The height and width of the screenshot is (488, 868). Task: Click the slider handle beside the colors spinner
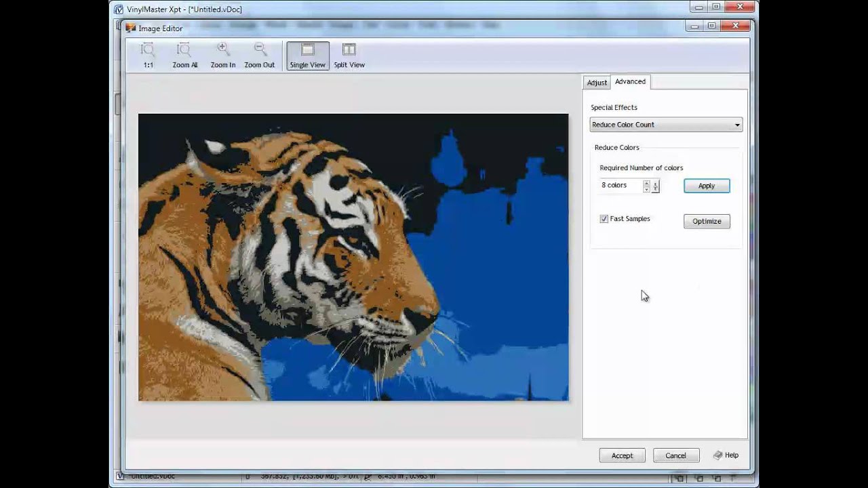655,186
